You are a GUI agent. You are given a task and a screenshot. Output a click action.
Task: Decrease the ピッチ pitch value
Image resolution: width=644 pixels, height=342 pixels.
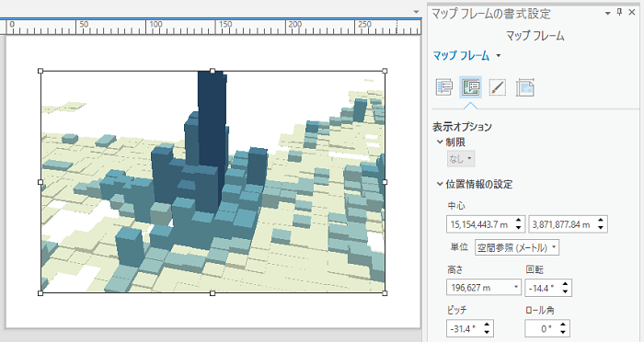tap(487, 332)
